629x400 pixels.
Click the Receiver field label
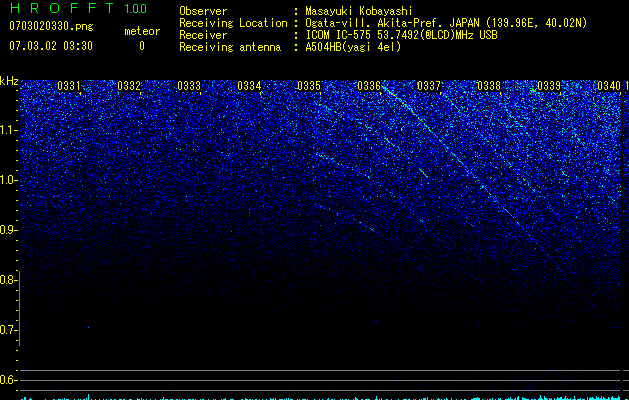point(203,35)
